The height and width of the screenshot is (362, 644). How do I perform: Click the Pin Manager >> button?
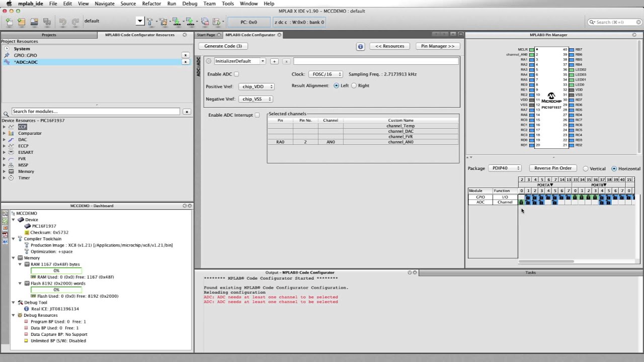click(x=438, y=46)
